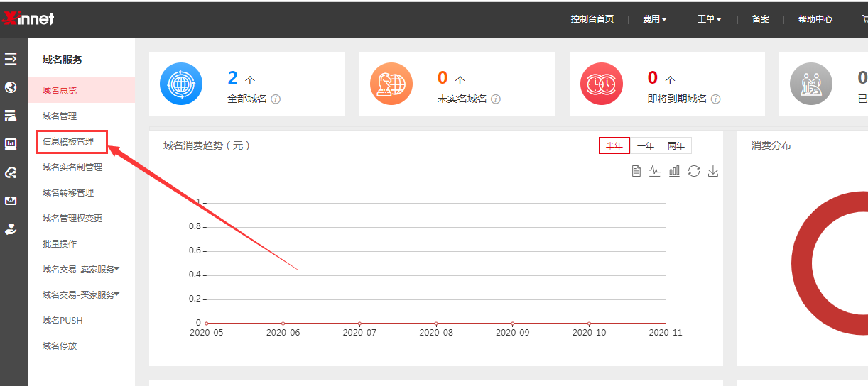Click the 域名服务 sidebar heading

click(63, 60)
